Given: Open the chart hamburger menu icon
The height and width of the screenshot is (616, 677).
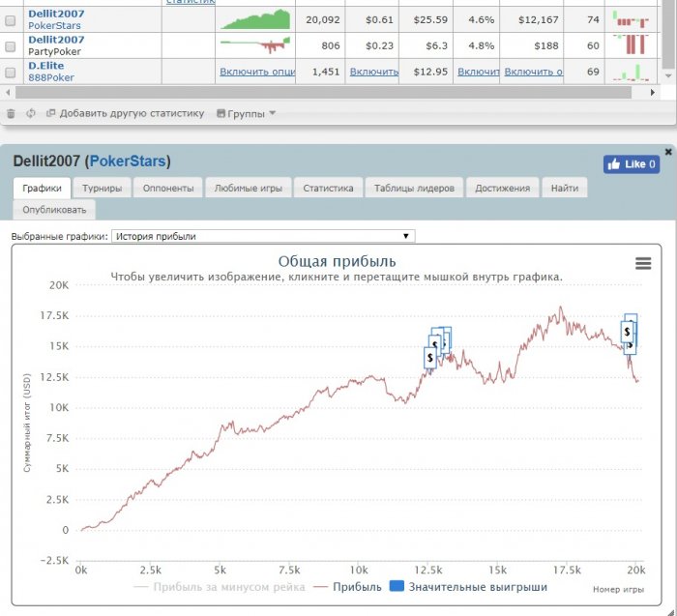Looking at the screenshot, I should pos(643,263).
